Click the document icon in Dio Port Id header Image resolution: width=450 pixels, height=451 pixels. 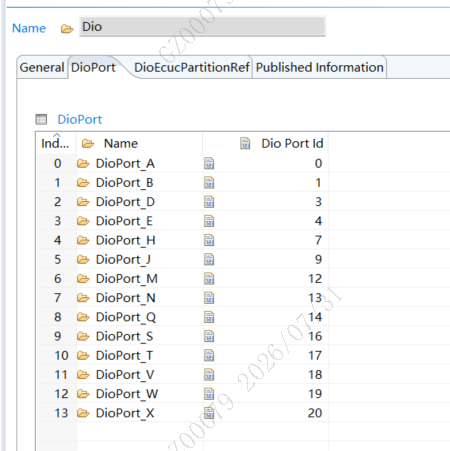(245, 144)
